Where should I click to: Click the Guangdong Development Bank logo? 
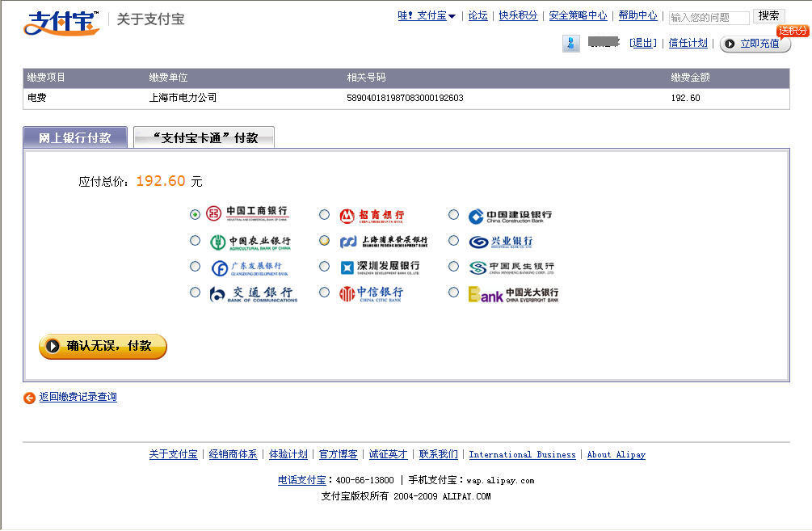(249, 268)
